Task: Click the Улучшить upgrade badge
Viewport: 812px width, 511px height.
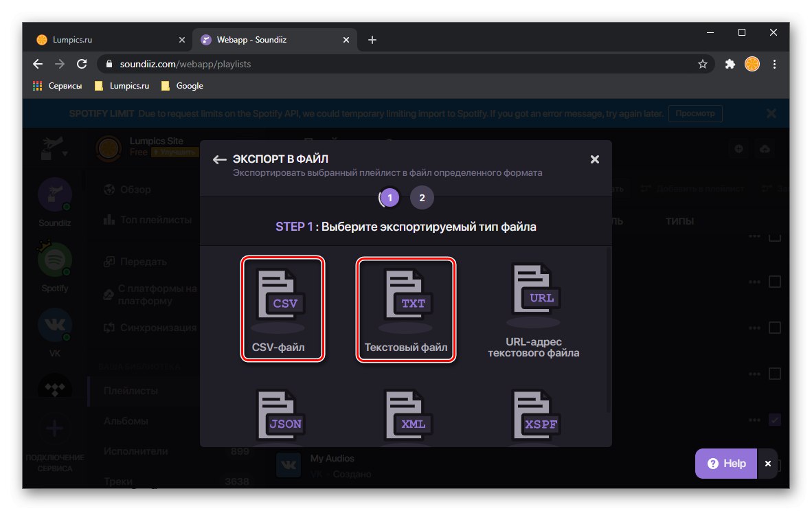Action: point(174,152)
